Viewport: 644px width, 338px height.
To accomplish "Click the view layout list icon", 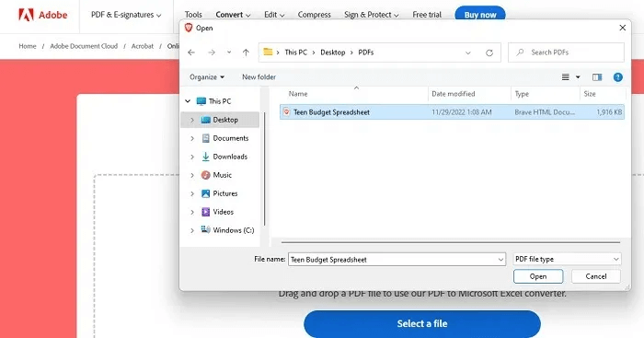I will 566,77.
